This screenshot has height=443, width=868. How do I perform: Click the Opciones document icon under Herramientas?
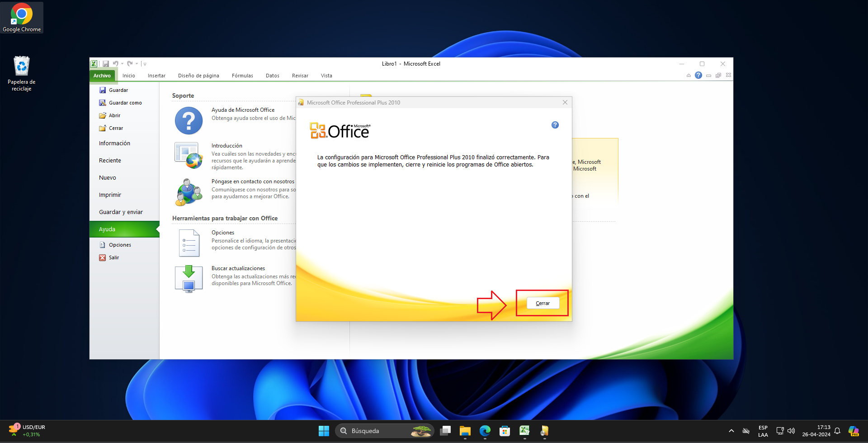click(189, 243)
